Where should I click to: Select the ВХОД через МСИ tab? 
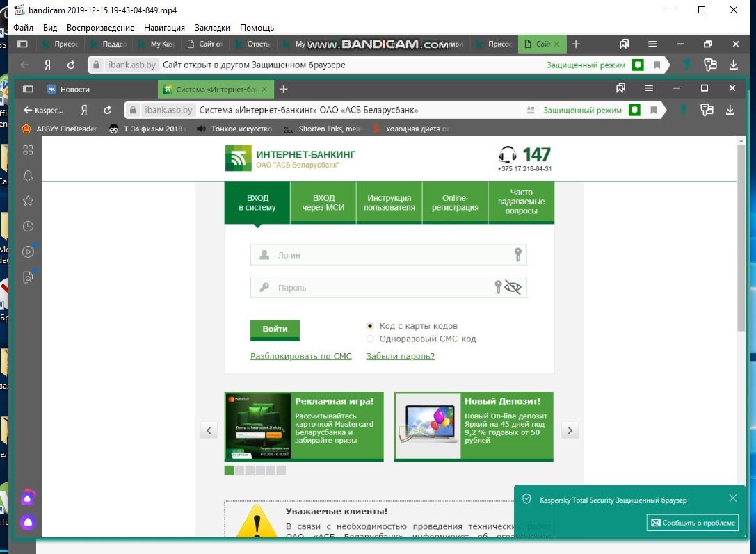coord(323,203)
